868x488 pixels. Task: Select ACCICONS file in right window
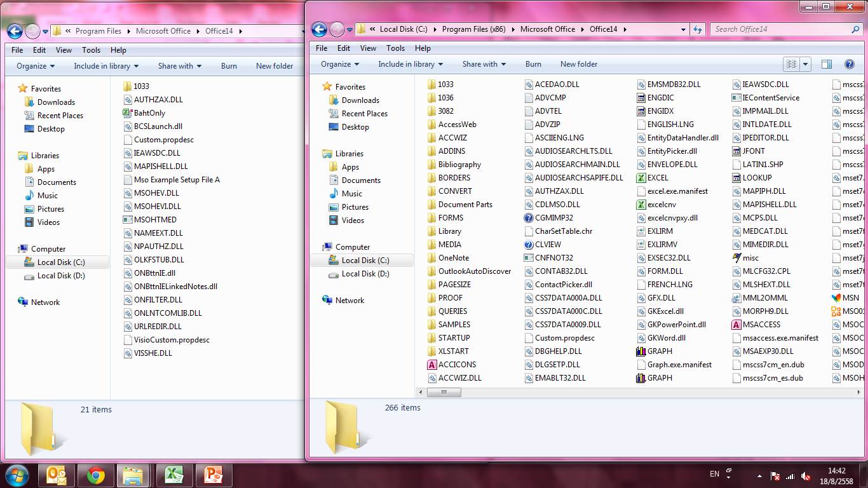[x=452, y=365]
